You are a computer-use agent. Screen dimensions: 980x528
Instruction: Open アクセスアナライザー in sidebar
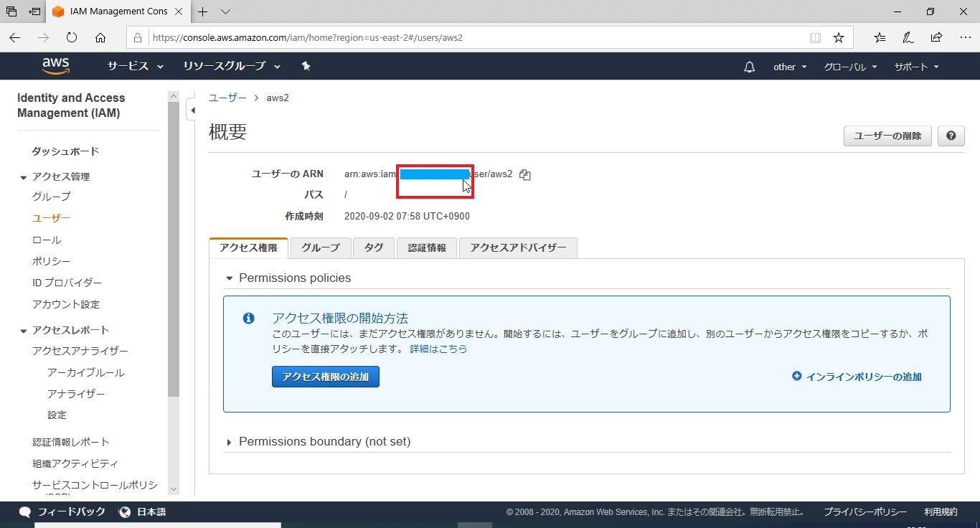pos(80,352)
